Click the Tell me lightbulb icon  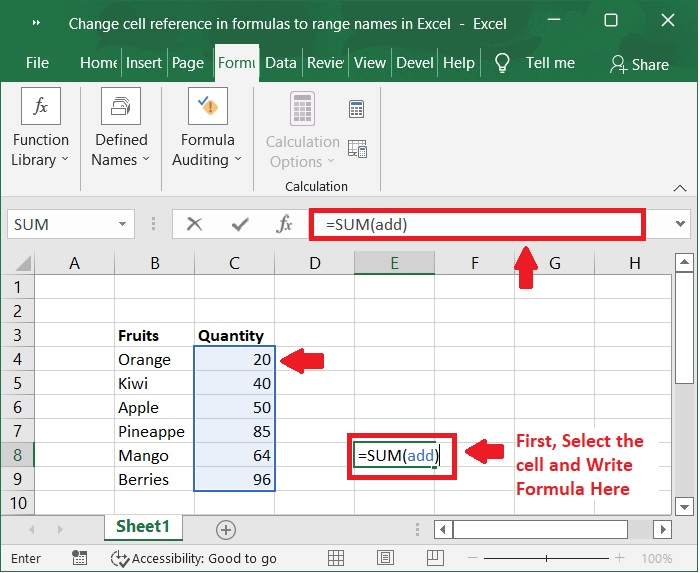tap(502, 63)
